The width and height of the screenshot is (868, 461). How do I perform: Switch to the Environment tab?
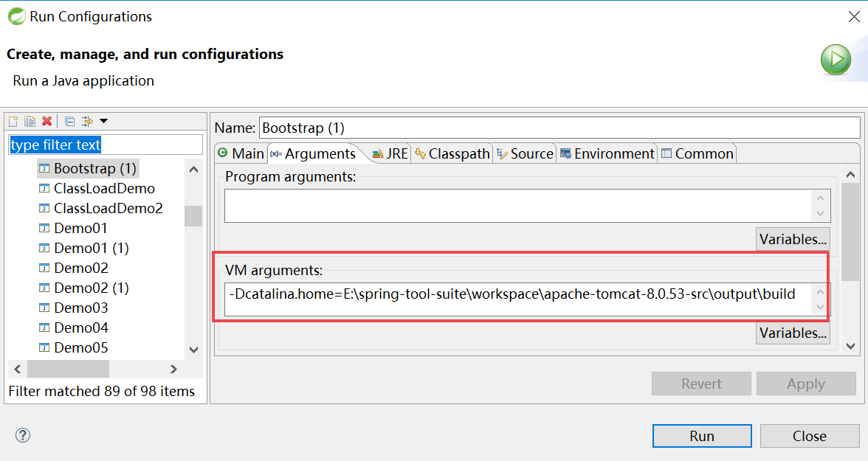coord(607,153)
